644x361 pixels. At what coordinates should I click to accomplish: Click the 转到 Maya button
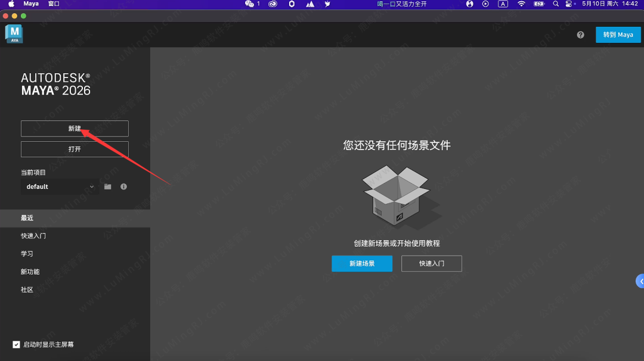618,35
